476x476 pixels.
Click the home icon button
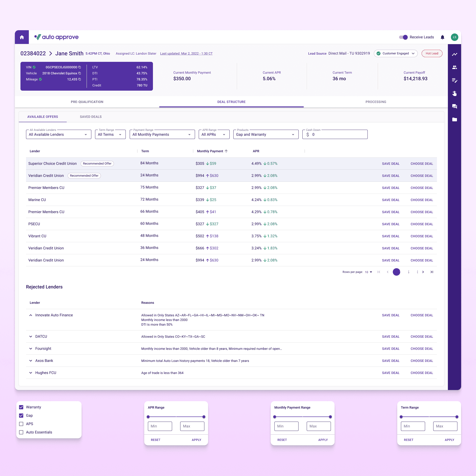22,37
